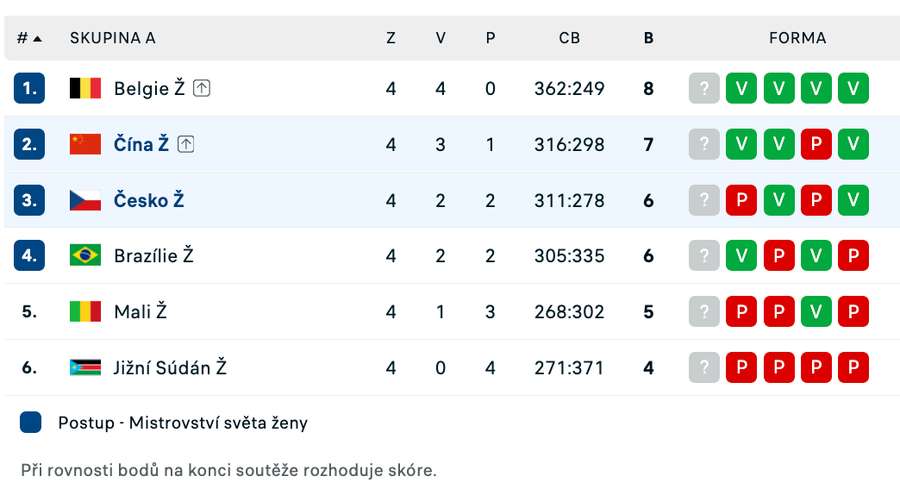This screenshot has height=490, width=900.
Task: Click the gray question mark badge for Belgie
Action: [704, 88]
